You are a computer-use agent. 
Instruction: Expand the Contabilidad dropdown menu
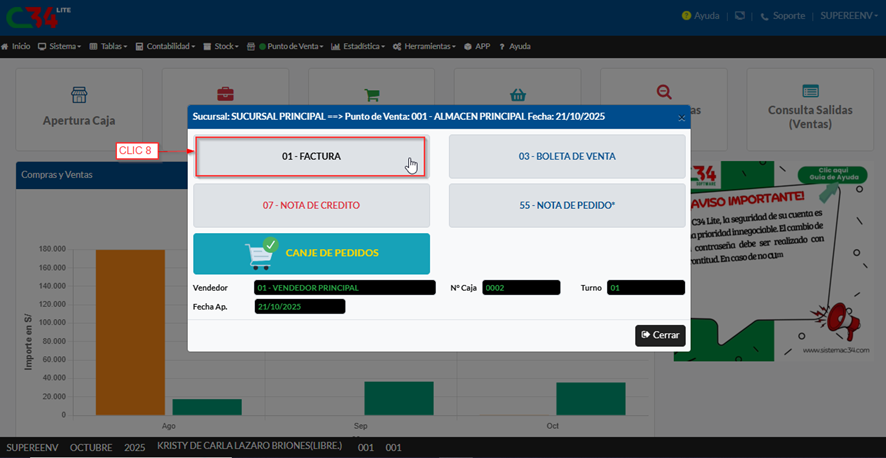[x=171, y=47]
